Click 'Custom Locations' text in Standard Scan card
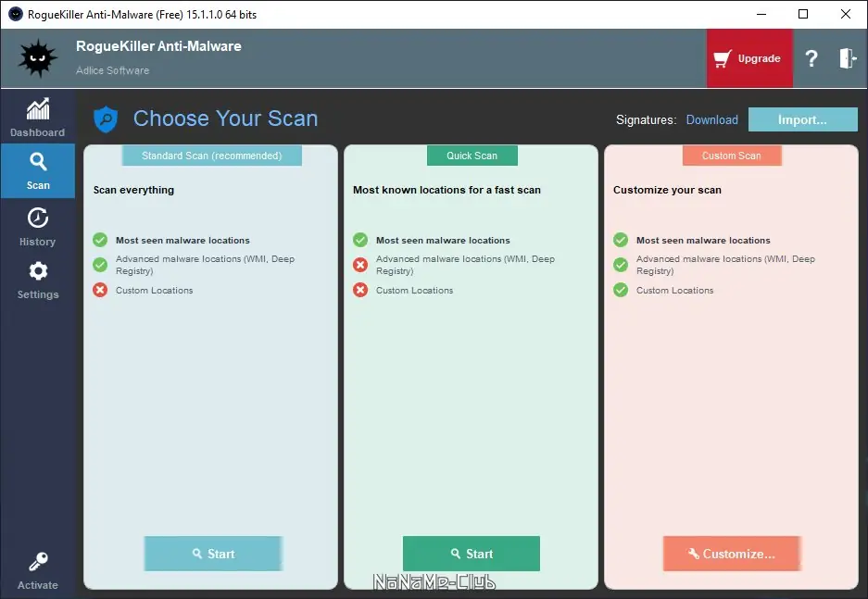This screenshot has height=599, width=868. [x=155, y=291]
